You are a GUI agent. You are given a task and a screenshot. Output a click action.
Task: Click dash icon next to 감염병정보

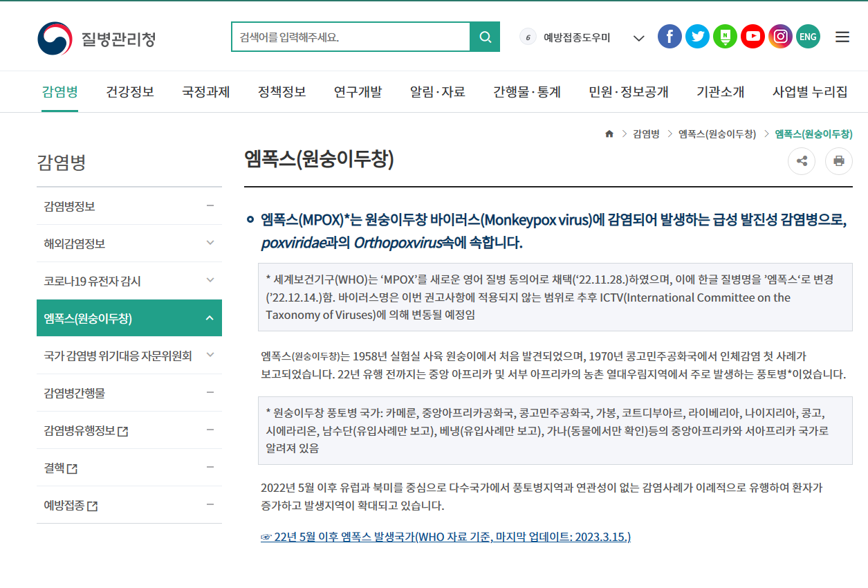210,205
